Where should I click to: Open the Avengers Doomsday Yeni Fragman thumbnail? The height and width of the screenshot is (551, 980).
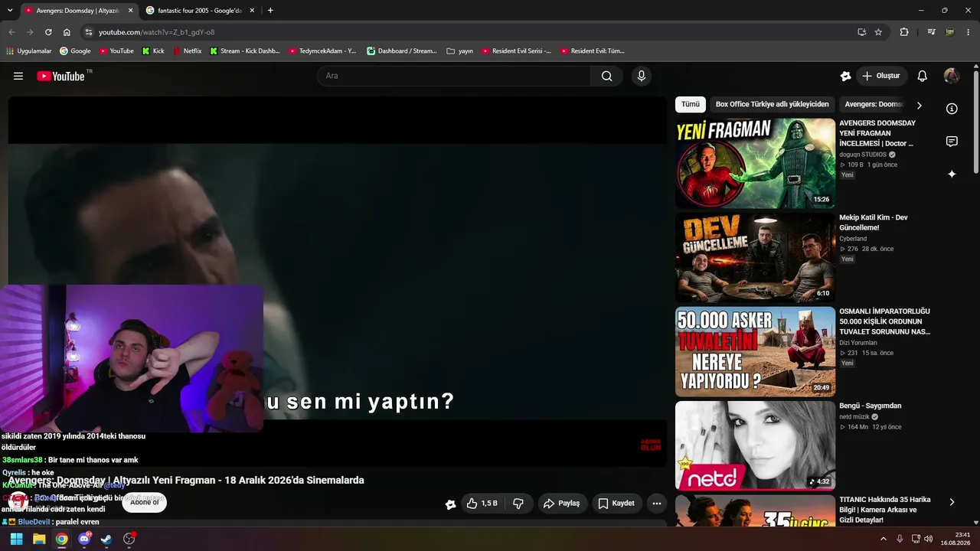point(755,163)
